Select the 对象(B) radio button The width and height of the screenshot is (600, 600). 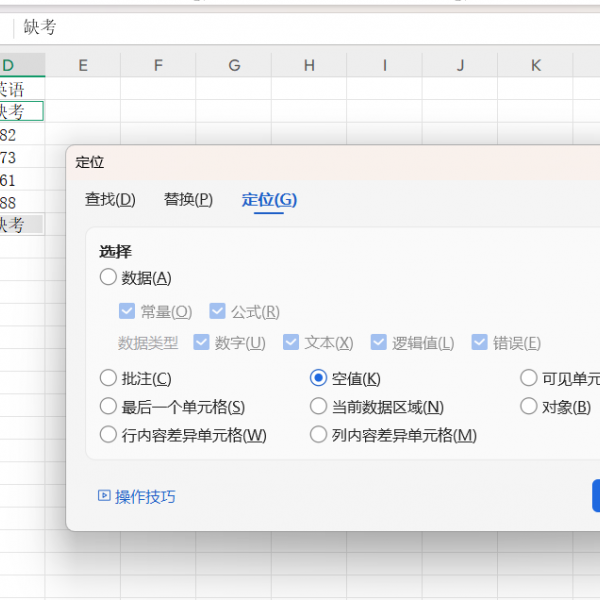529,407
